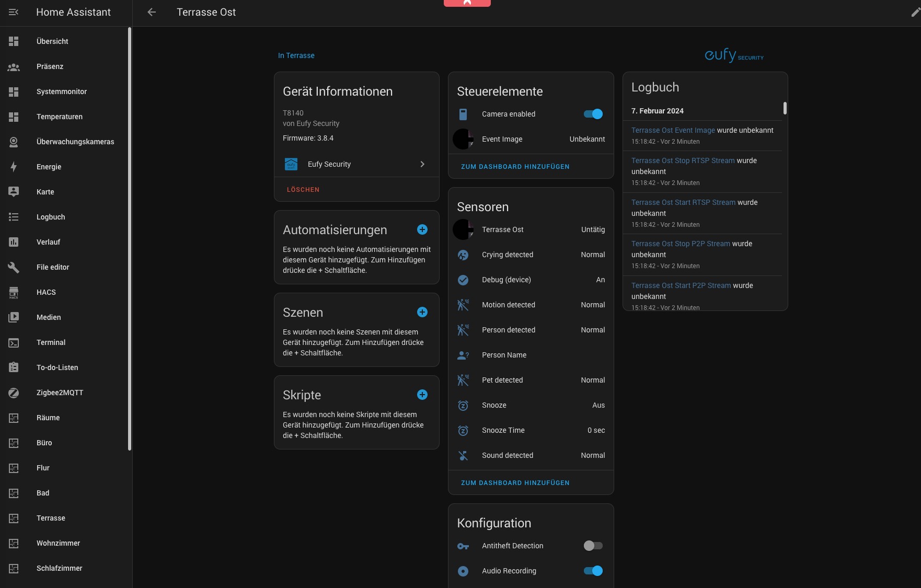Open the Eufy Security integration chevron
Viewport: 921px width, 588px height.
(x=422, y=164)
